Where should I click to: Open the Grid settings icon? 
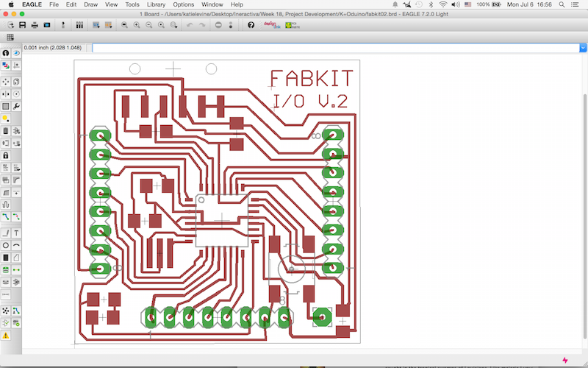[x=10, y=38]
